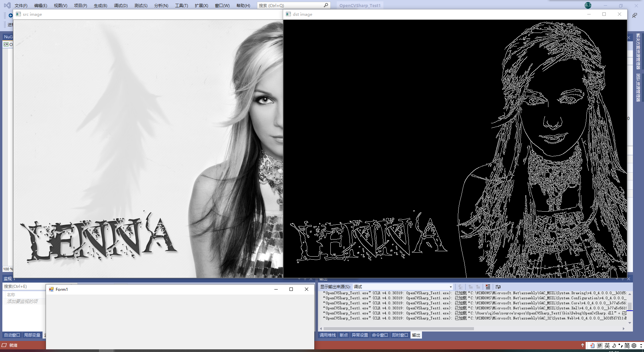Open the 显示输出来源 dropdown

point(403,287)
